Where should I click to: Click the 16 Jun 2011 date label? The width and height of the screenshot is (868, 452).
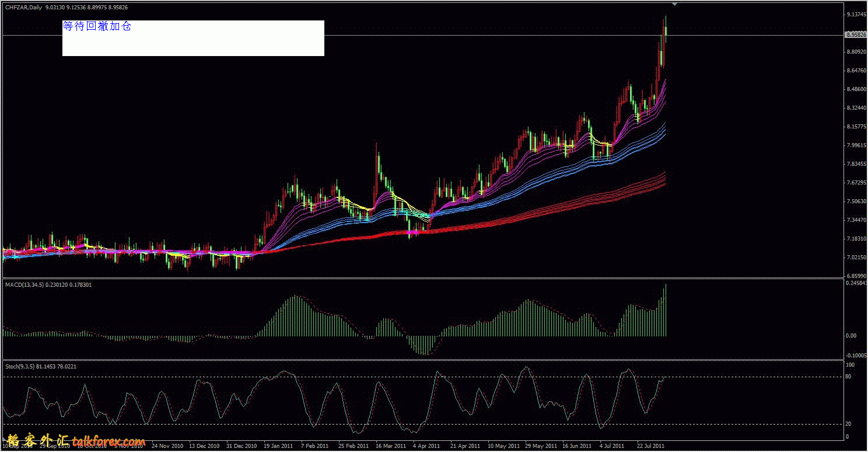(x=576, y=446)
